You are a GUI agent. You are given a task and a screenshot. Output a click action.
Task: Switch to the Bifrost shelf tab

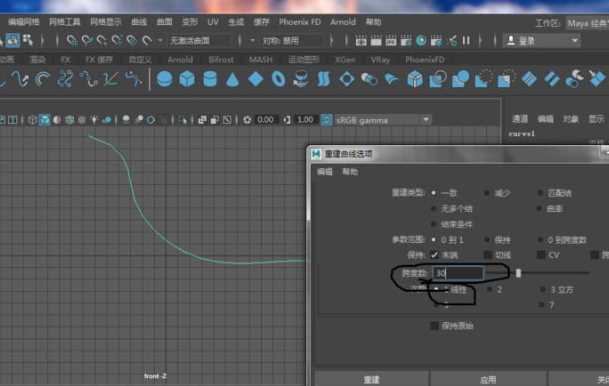(221, 60)
